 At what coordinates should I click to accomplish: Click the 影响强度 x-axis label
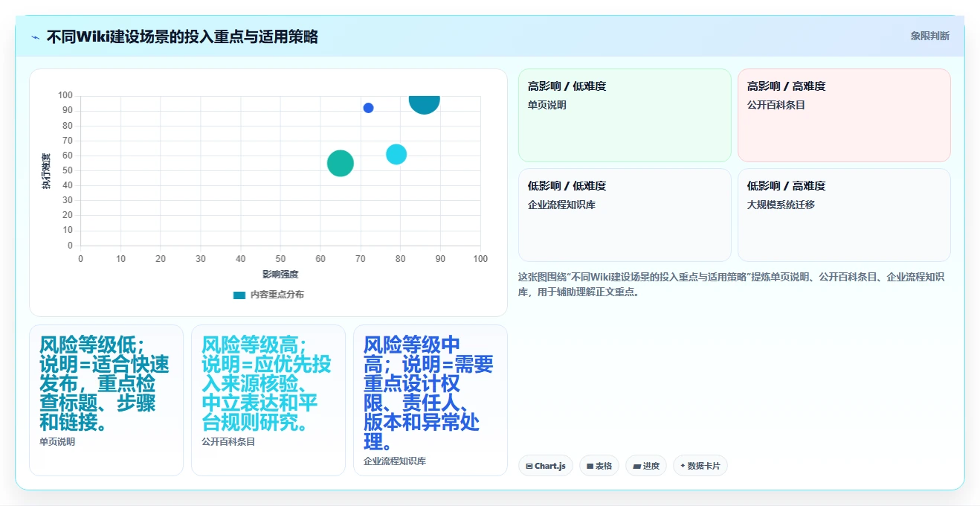280,275
